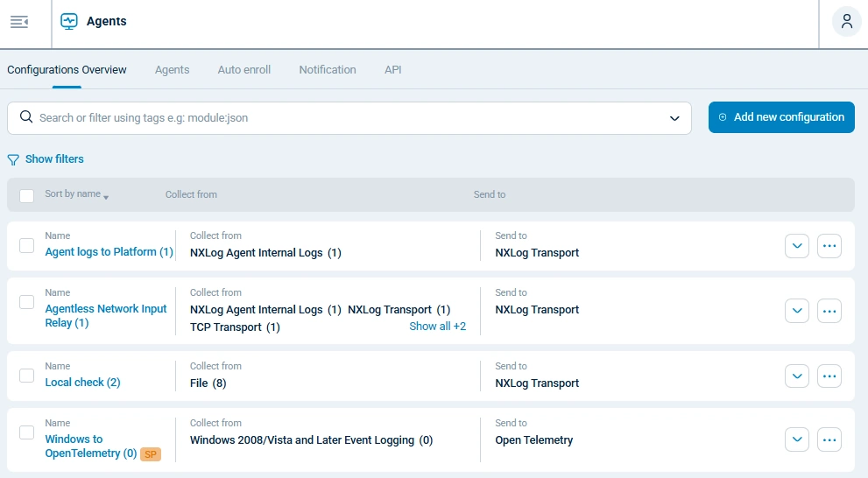The height and width of the screenshot is (478, 868).
Task: Open more options for Agent logs to Platform
Action: tap(829, 247)
